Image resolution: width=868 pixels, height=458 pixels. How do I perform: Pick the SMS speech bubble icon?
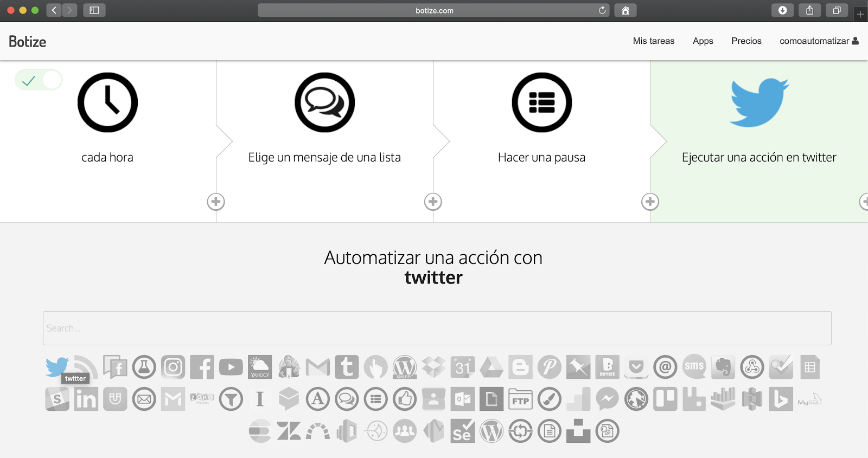[694, 367]
